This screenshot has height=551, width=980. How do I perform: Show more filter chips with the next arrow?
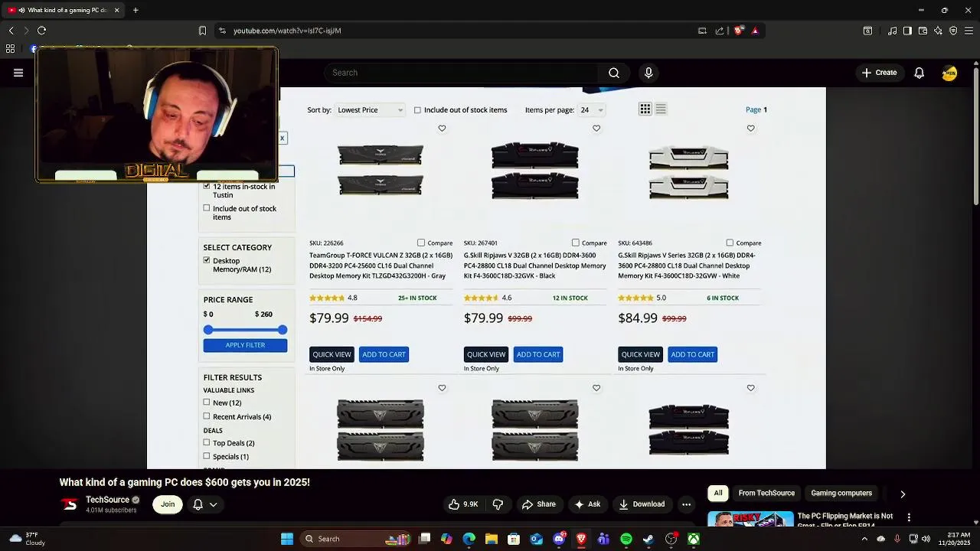903,494
